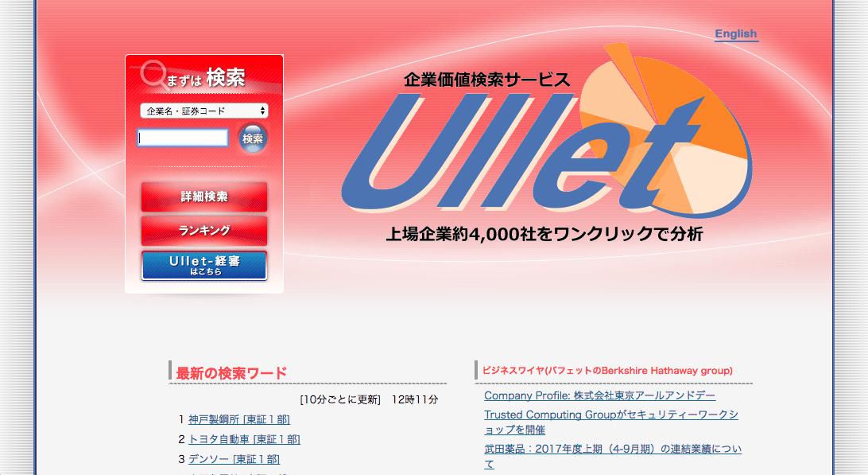Image resolution: width=868 pixels, height=475 pixels.
Task: Switch to the English version
Action: click(736, 33)
